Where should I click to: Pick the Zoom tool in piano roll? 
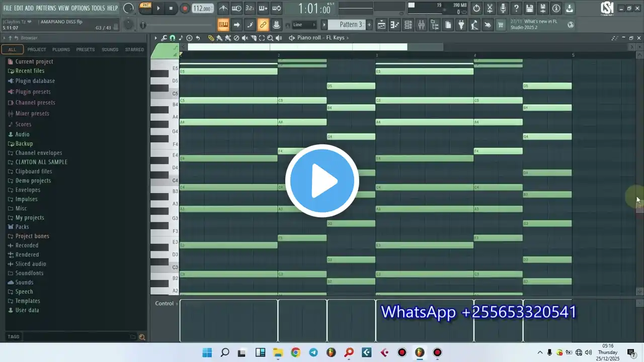(270, 38)
